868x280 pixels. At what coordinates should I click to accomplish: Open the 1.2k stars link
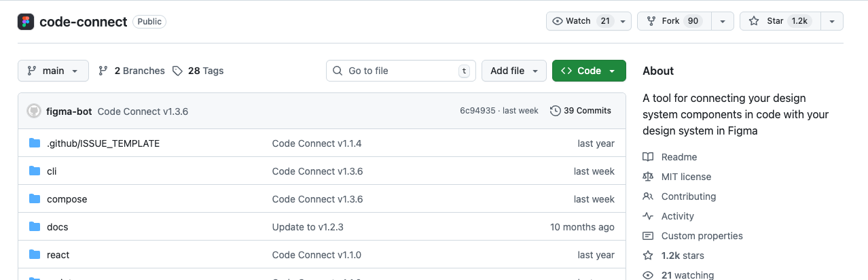pos(683,256)
